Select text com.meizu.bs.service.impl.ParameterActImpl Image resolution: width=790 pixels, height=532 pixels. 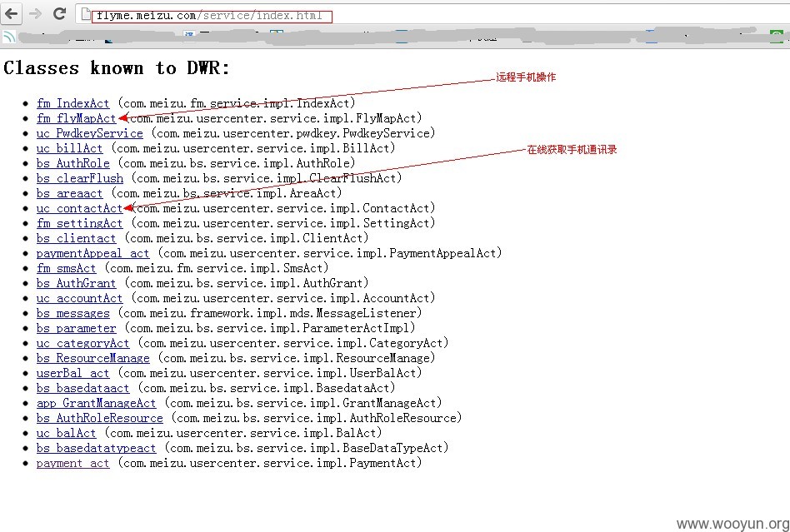(x=269, y=328)
